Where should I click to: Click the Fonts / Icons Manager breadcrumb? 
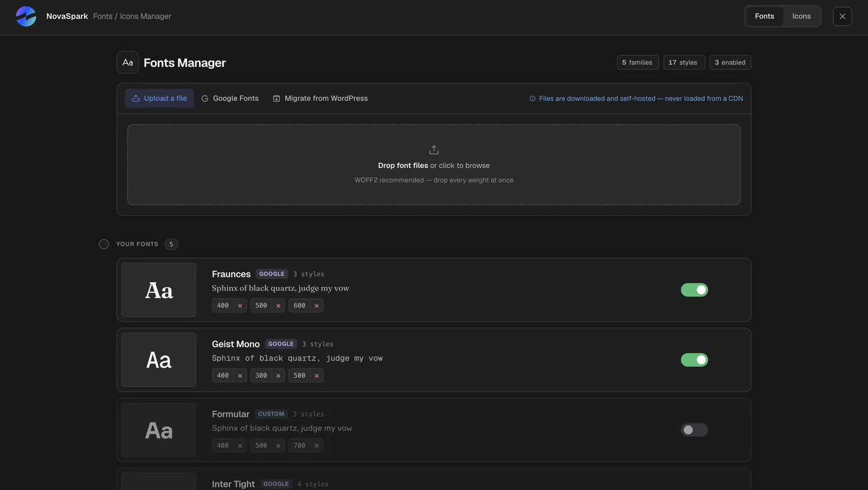132,16
